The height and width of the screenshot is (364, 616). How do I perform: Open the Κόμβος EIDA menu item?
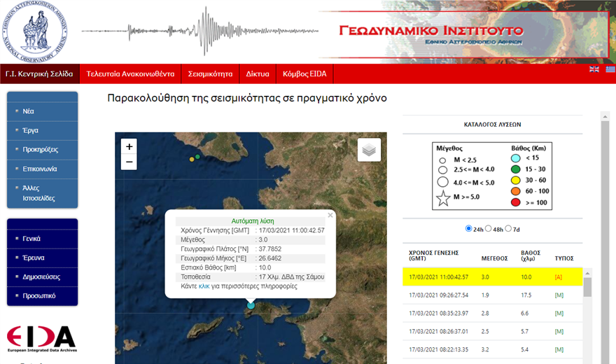click(304, 74)
